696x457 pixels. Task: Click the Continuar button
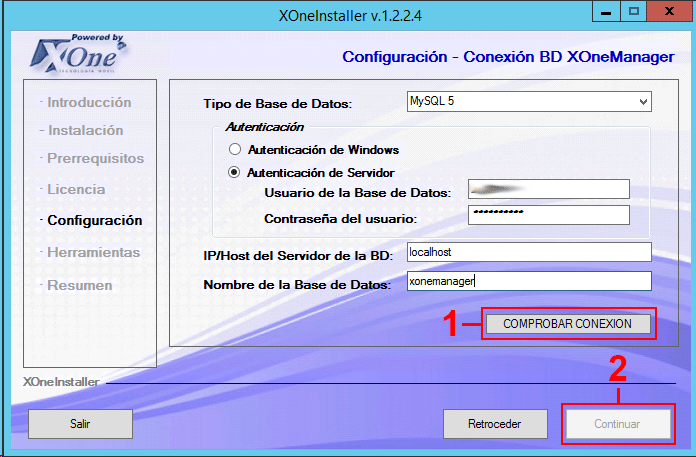click(617, 424)
